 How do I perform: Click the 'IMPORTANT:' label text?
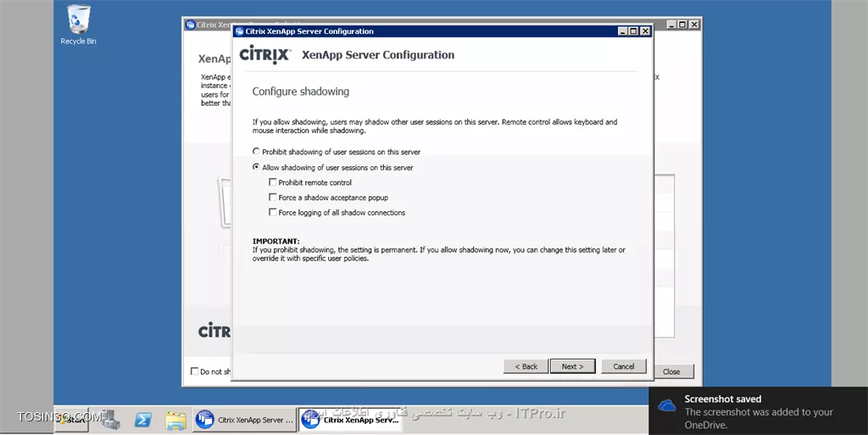(275, 242)
